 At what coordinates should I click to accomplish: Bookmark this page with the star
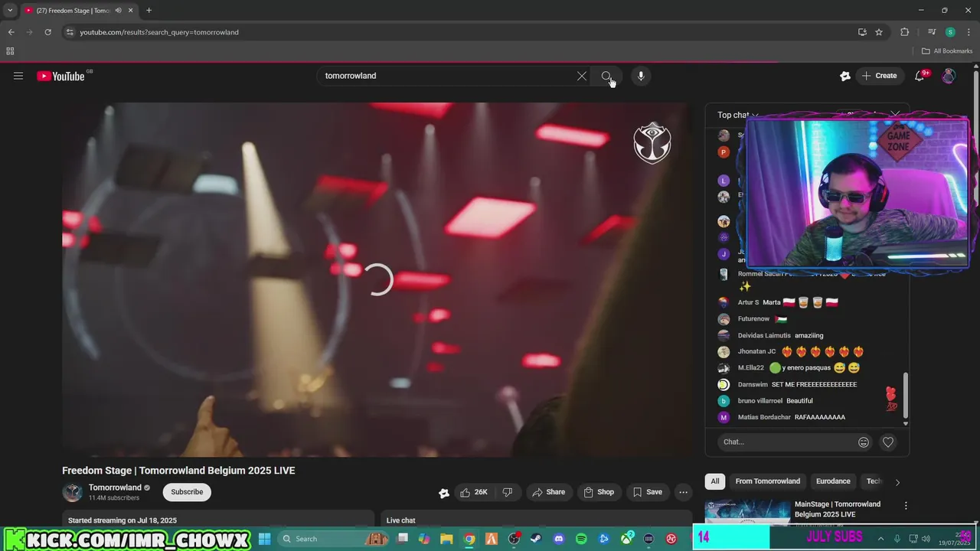(879, 32)
